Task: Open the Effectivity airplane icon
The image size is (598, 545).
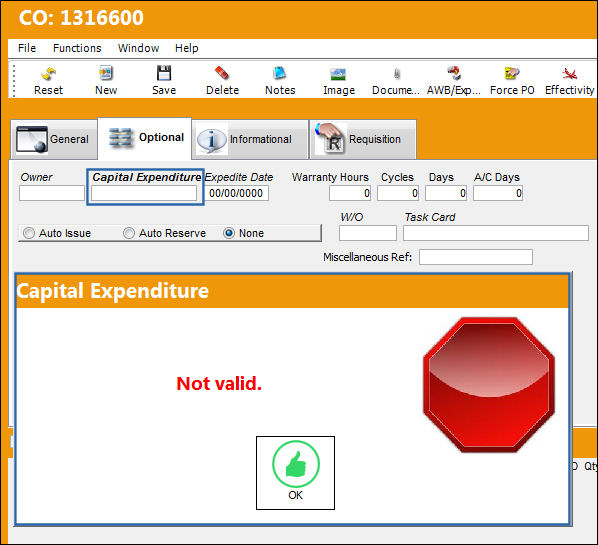Action: 569,80
